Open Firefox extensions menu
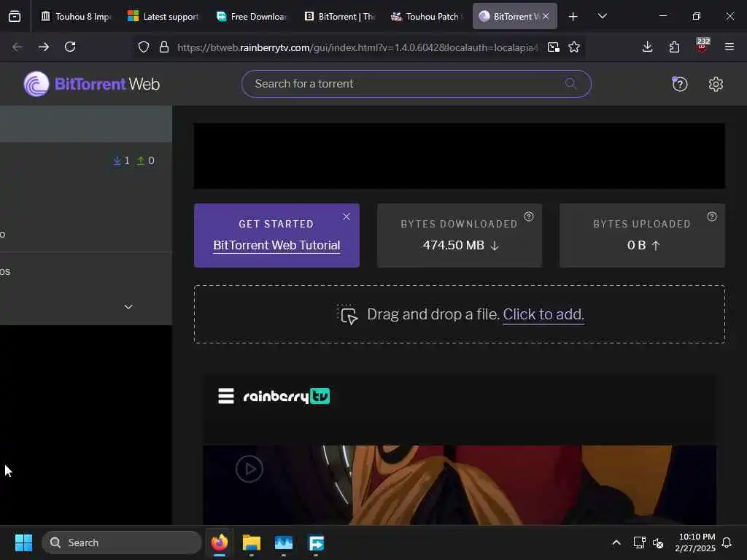This screenshot has width=747, height=560. click(x=674, y=47)
